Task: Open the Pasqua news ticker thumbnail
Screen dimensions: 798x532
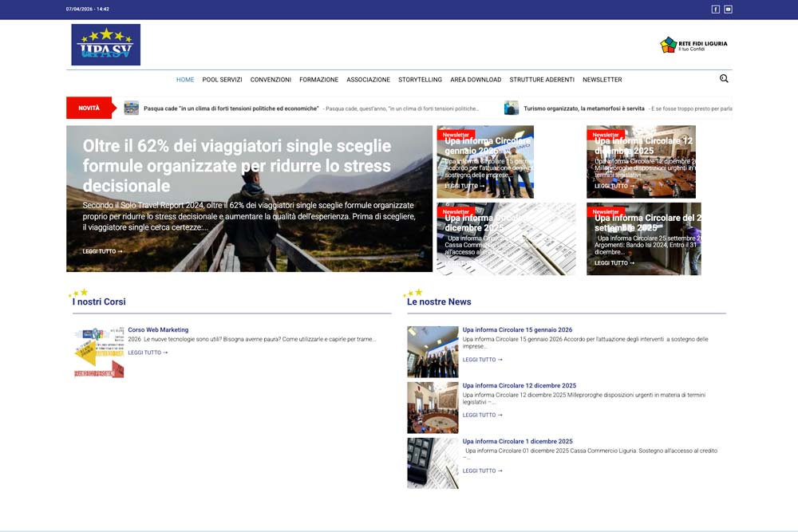Action: click(x=132, y=108)
